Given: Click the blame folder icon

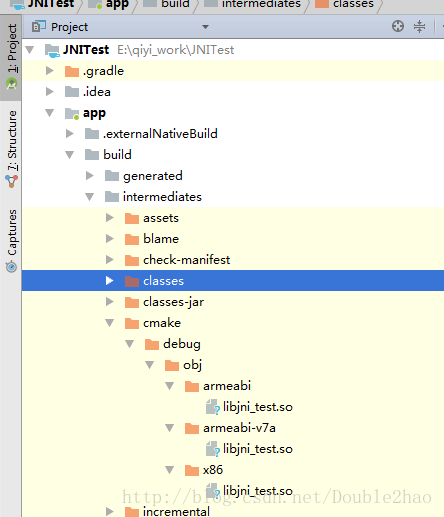Looking at the screenshot, I should click(132, 239).
